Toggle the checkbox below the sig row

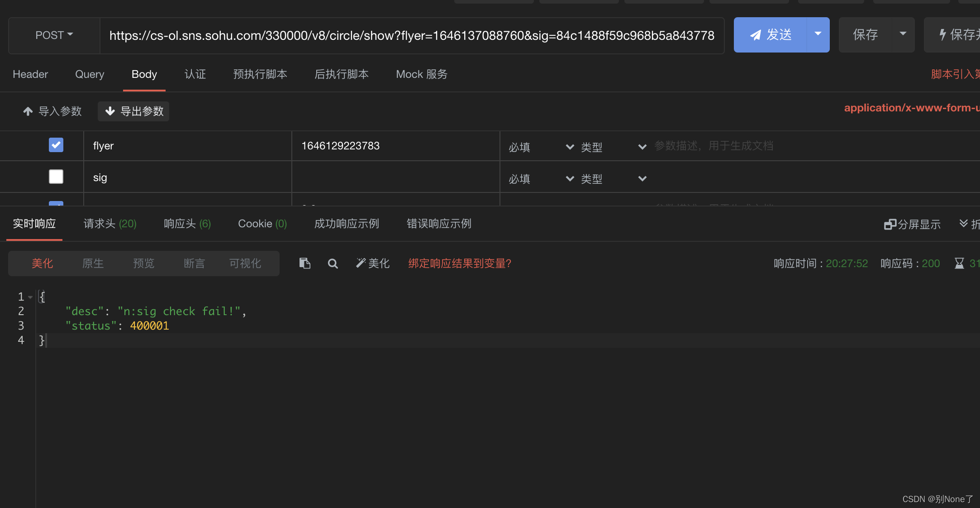pyautogui.click(x=56, y=203)
